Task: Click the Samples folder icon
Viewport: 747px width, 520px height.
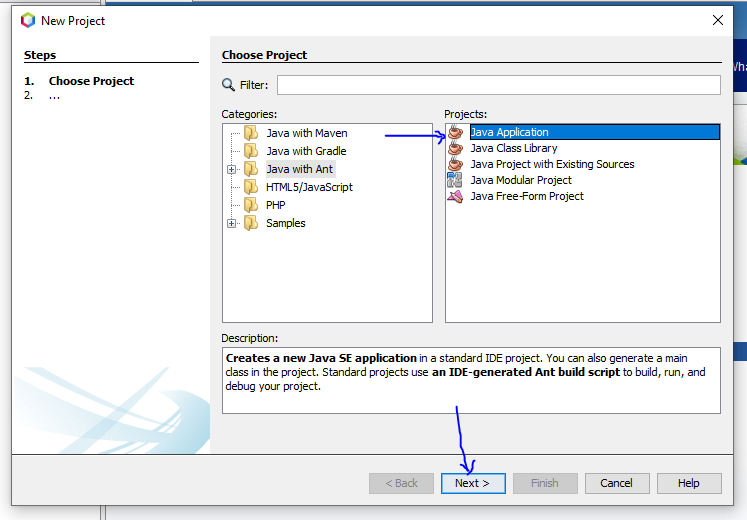Action: [251, 223]
